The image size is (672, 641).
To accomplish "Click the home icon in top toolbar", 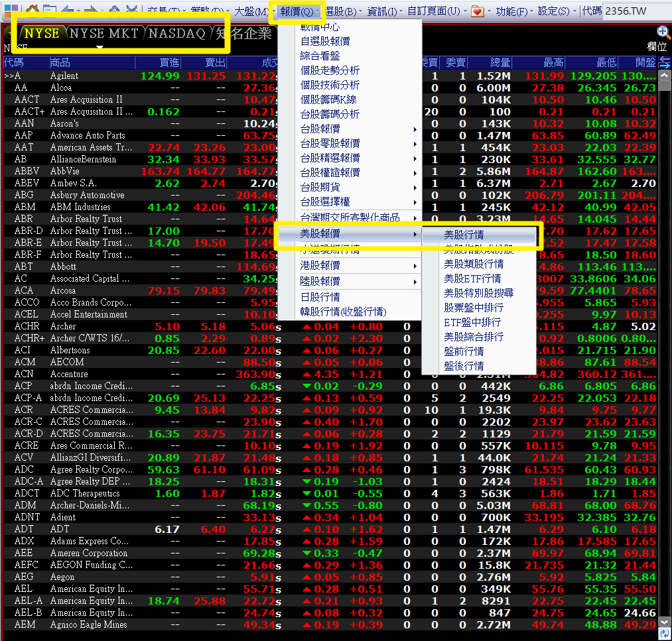I will point(32,10).
